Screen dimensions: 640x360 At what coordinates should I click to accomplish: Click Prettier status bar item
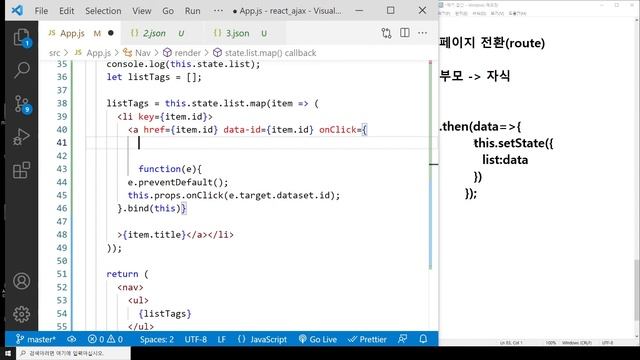coord(367,339)
